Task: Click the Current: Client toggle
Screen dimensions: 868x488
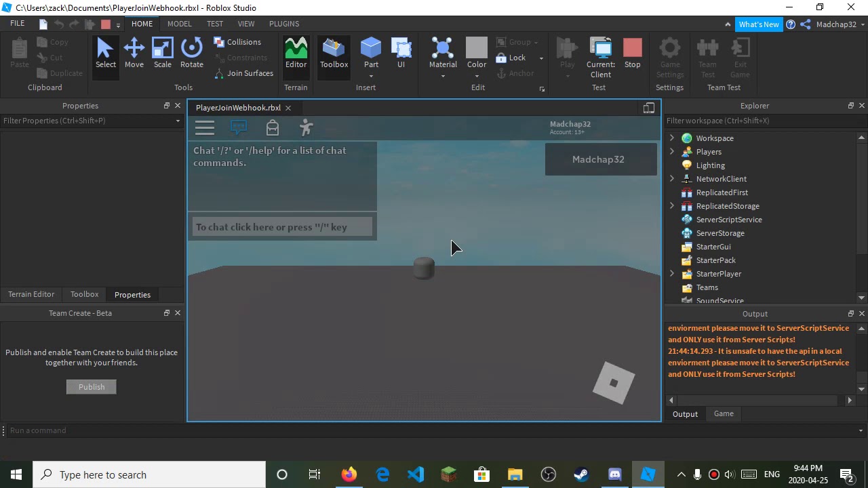Action: pos(601,58)
